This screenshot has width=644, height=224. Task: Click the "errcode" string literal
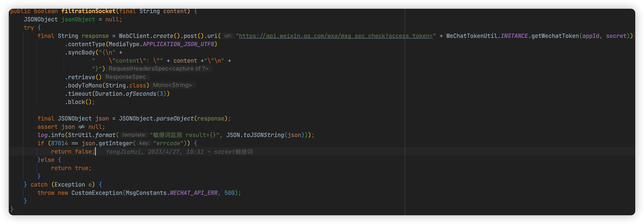coord(168,143)
